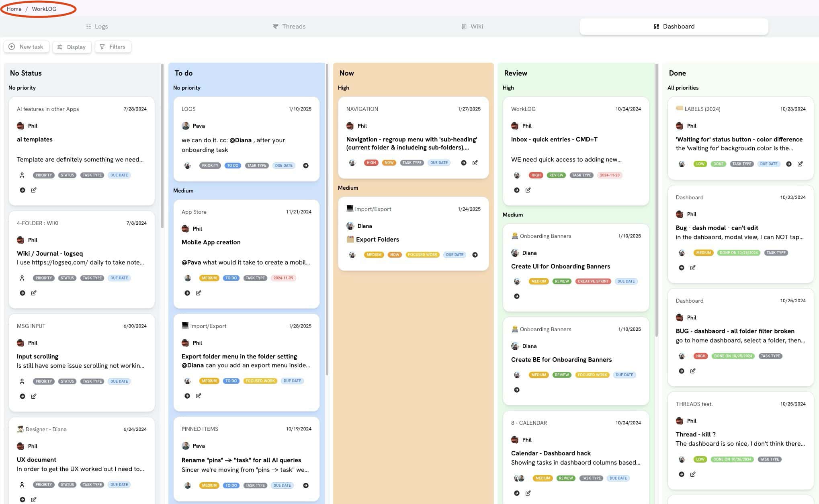Image resolution: width=819 pixels, height=504 pixels.
Task: Open the Display options menu
Action: click(x=72, y=47)
